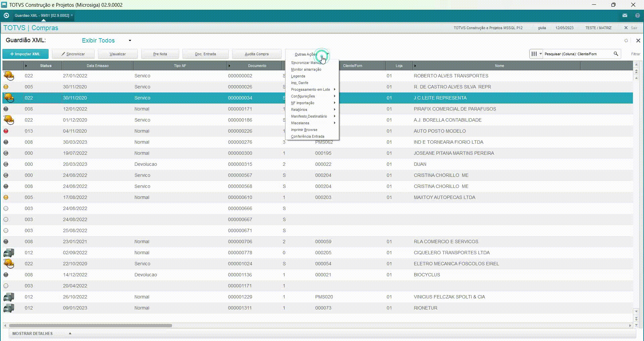Click the Pre Nota button
This screenshot has width=644, height=341.
[160, 54]
